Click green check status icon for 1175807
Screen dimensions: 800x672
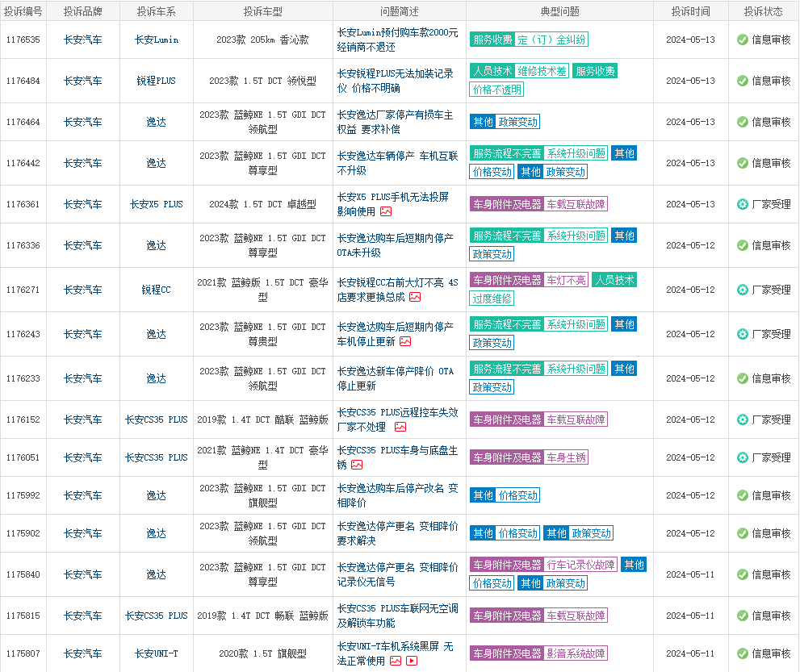click(x=743, y=653)
